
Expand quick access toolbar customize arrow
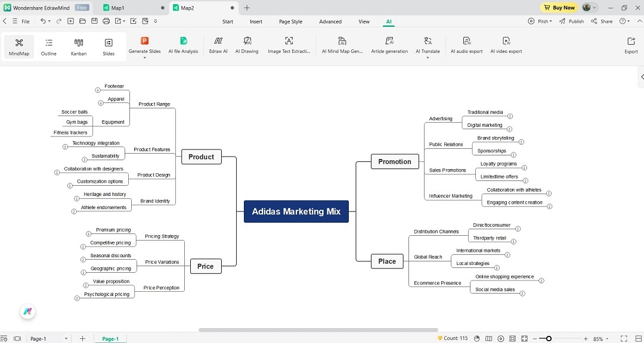pos(156,21)
